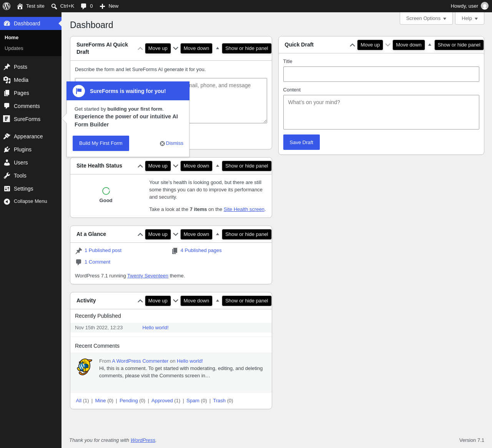
Task: View Trash comments filter
Action: (x=219, y=401)
